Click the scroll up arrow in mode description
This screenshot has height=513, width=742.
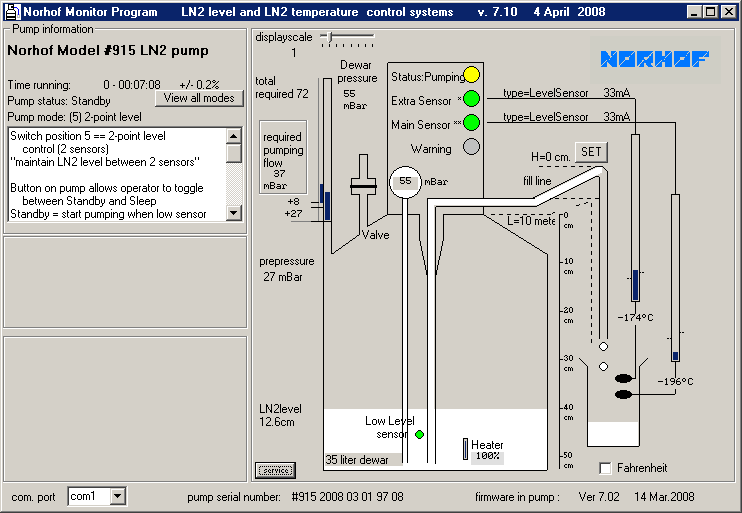point(234,136)
